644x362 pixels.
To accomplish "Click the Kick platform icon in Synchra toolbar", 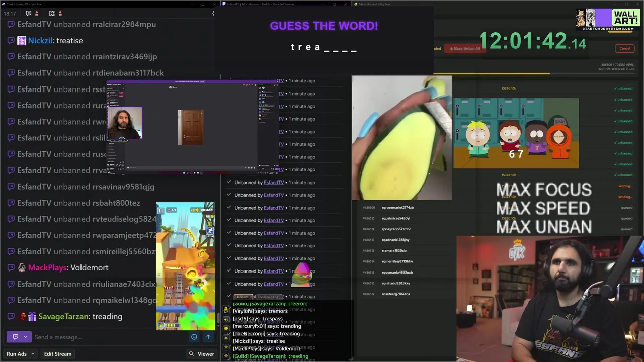I will click(x=52, y=13).
